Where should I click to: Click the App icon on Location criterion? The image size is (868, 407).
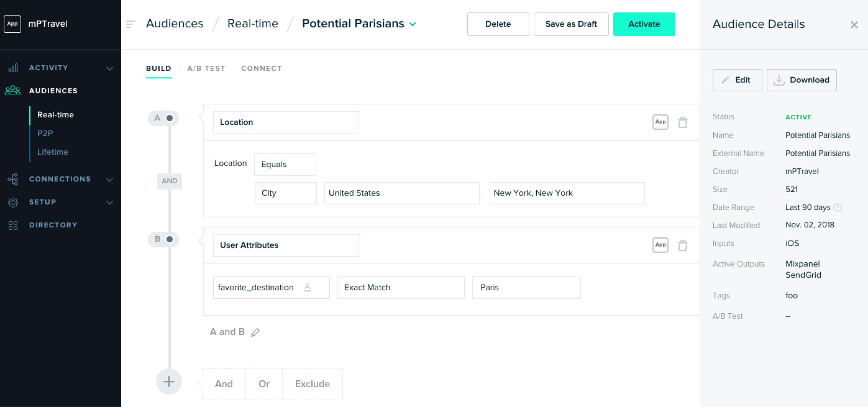pos(660,122)
